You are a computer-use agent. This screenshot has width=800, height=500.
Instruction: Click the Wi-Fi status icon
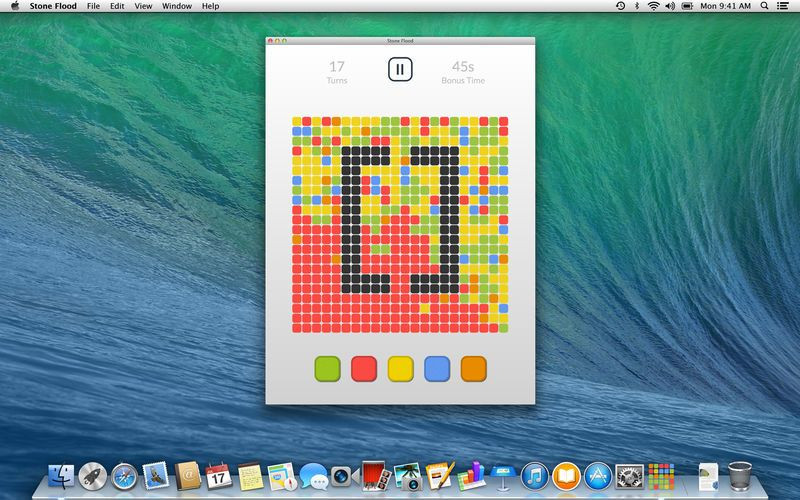point(653,6)
